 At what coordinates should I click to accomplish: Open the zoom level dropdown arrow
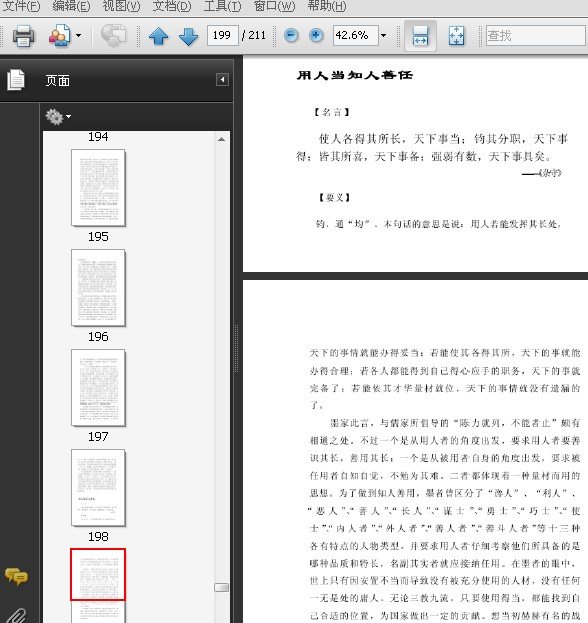383,35
